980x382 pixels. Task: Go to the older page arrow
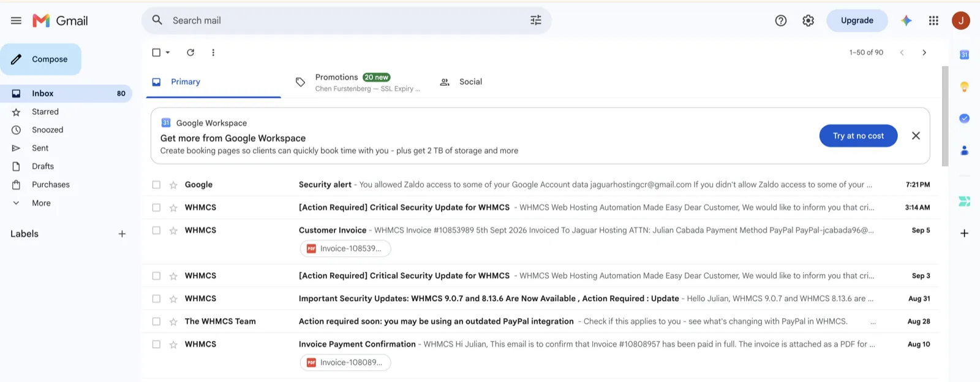pyautogui.click(x=924, y=52)
